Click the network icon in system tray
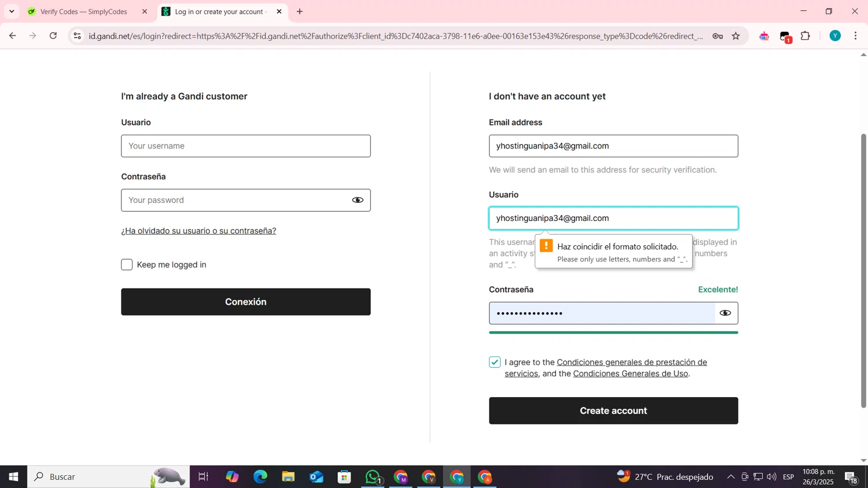 click(758, 477)
